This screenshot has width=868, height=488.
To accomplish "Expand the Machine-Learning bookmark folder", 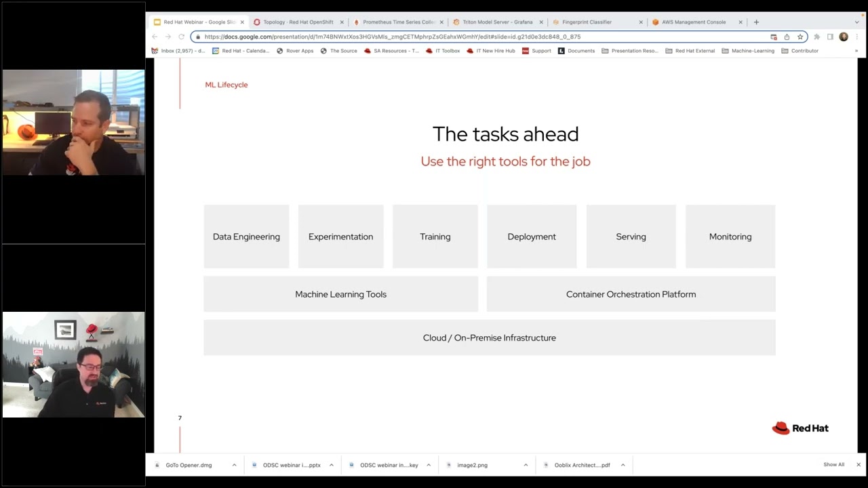I will 748,51.
